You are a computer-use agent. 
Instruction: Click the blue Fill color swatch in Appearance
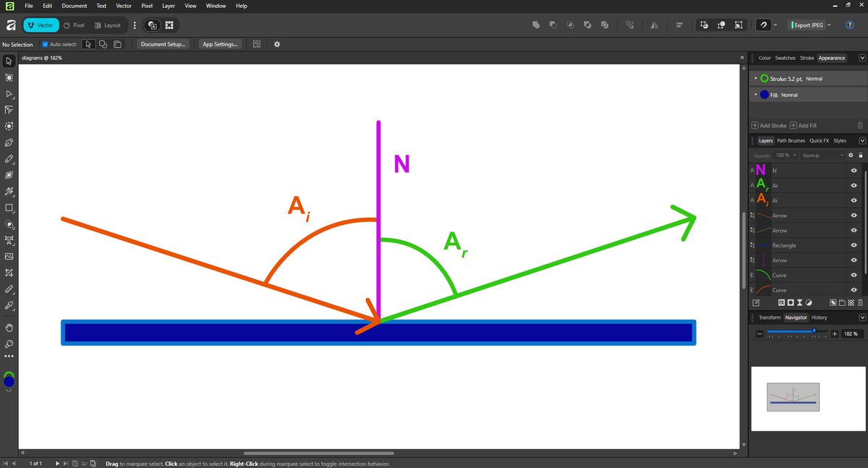[765, 95]
